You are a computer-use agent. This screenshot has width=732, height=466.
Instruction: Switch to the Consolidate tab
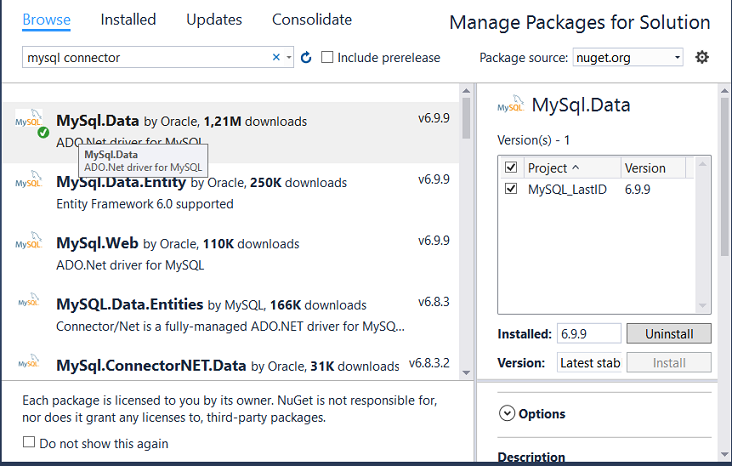pyautogui.click(x=312, y=20)
